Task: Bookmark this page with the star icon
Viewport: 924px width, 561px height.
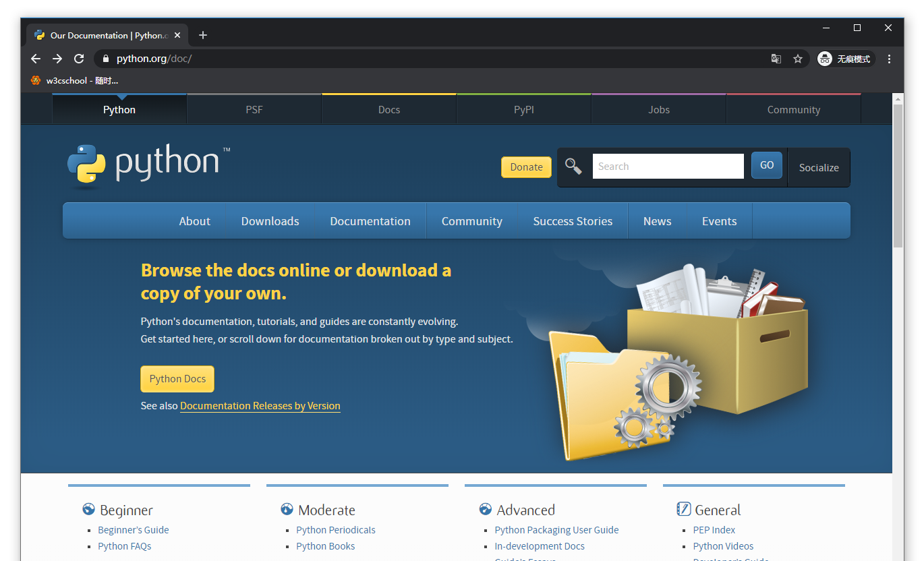Action: [x=798, y=59]
